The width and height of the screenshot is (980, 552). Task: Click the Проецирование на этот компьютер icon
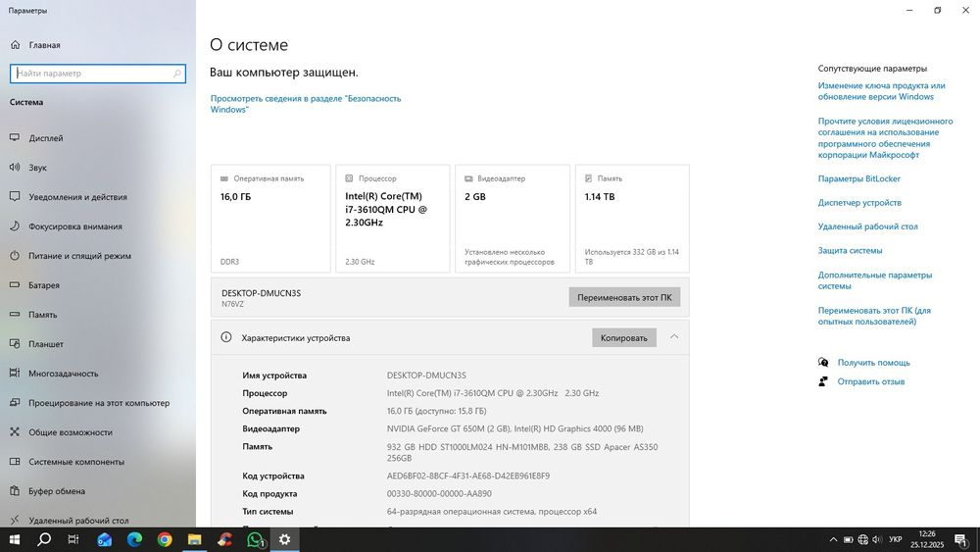pos(15,403)
